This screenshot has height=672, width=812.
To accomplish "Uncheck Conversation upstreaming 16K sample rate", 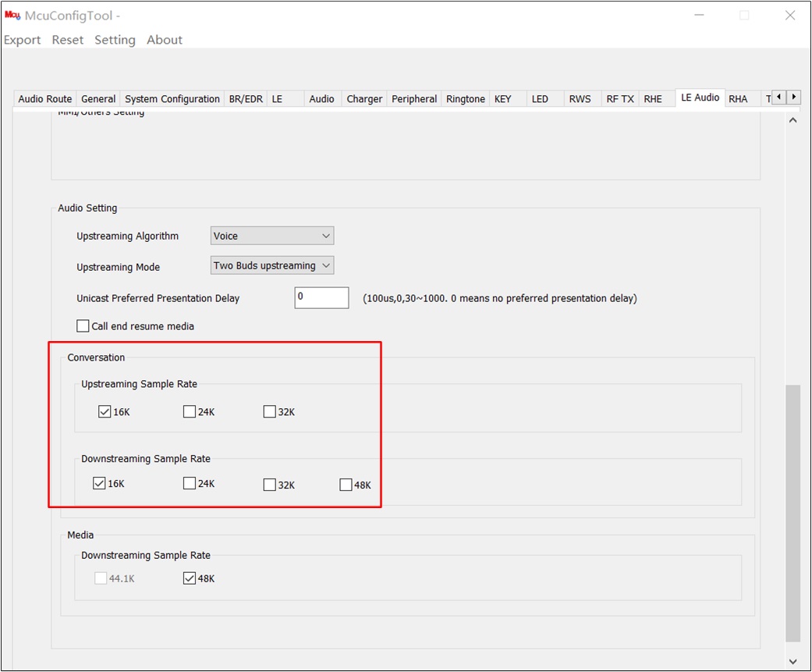I will pos(105,411).
